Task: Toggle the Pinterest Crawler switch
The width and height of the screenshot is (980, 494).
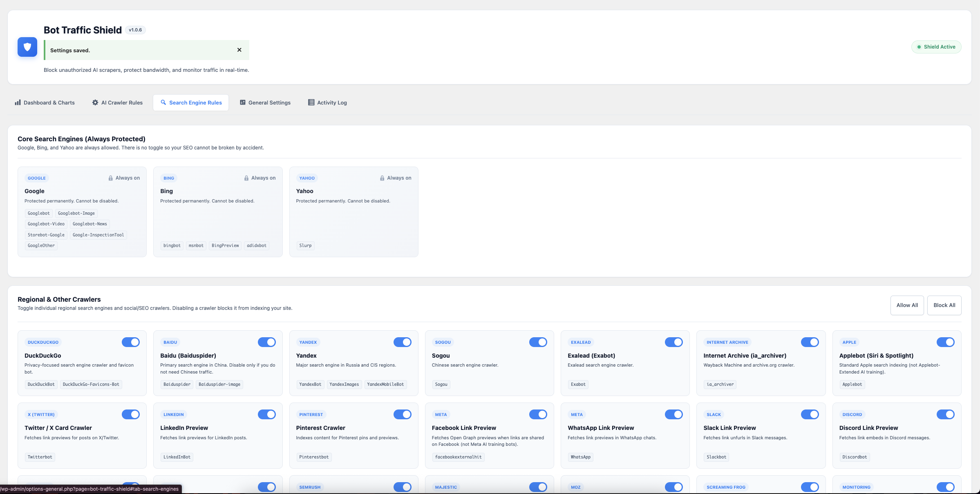Action: pos(403,414)
